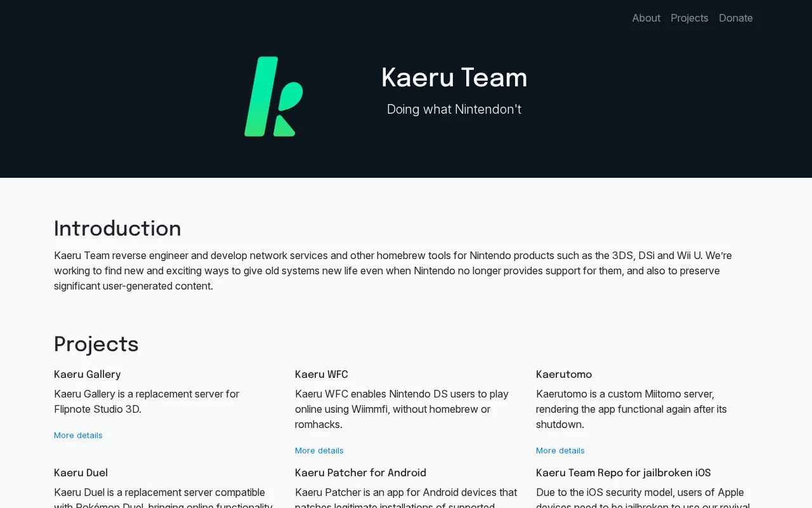Click the introduction paragraph about reverse engineering
Screen dimensions: 812x508
point(393,271)
